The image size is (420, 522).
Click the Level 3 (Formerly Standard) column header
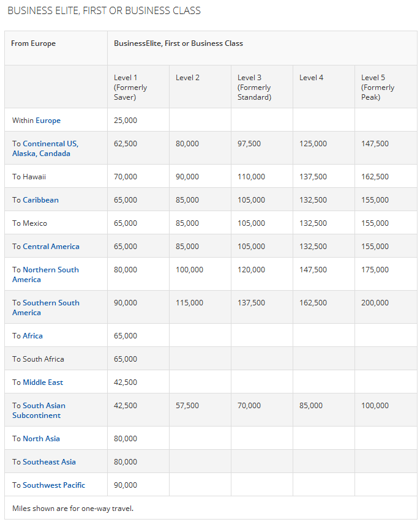[x=254, y=87]
